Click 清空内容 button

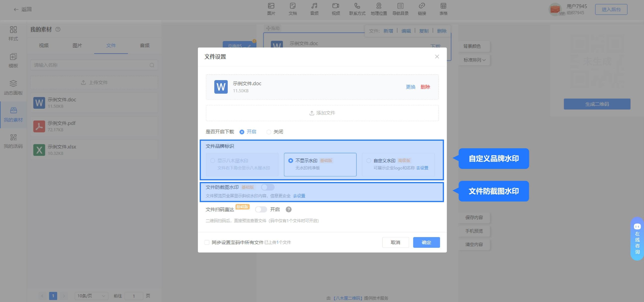coord(474,245)
